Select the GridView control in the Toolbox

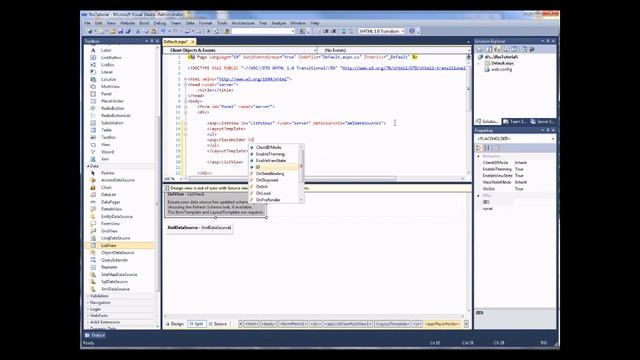tap(109, 231)
